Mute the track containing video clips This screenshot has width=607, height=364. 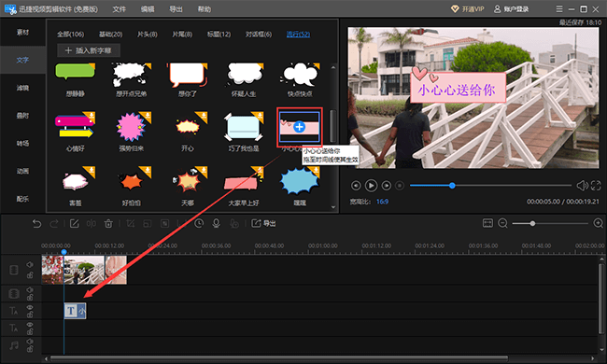click(x=30, y=264)
